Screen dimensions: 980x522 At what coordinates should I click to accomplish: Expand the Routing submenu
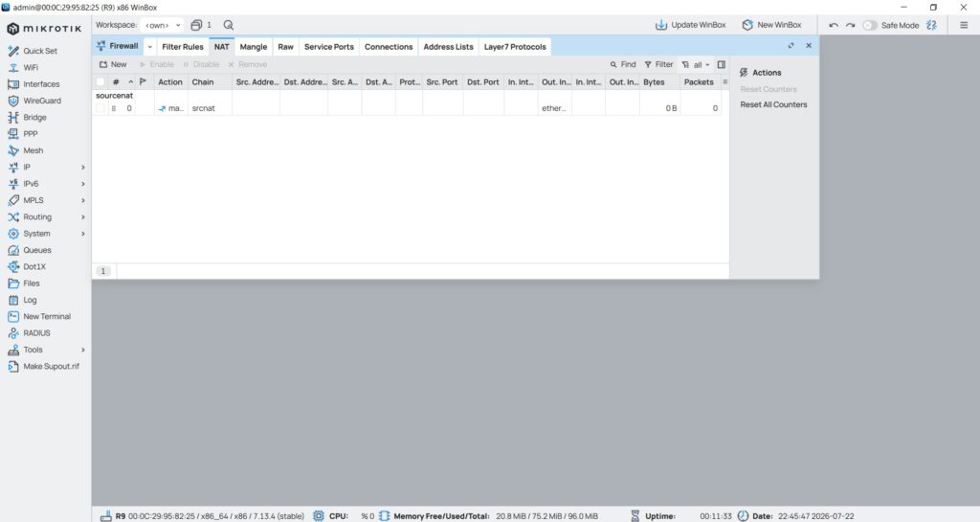coord(83,216)
